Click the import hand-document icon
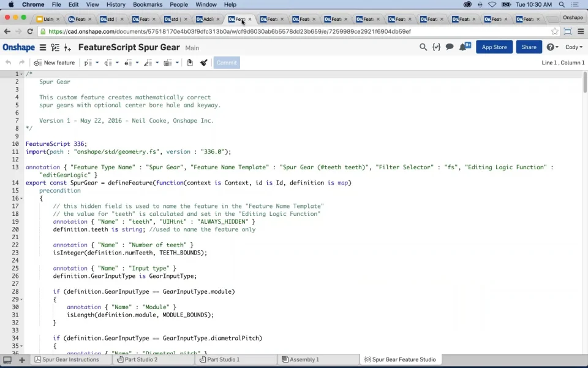The height and width of the screenshot is (368, 588). point(190,63)
